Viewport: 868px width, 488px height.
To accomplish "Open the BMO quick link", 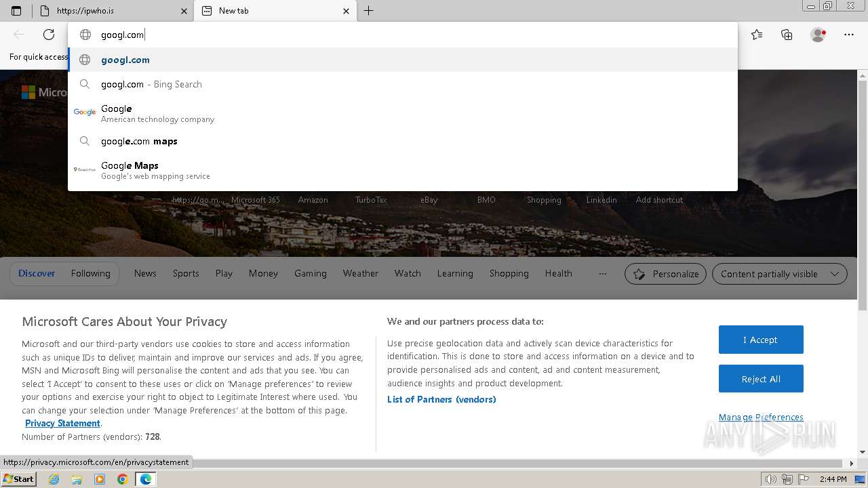I will pos(486,200).
